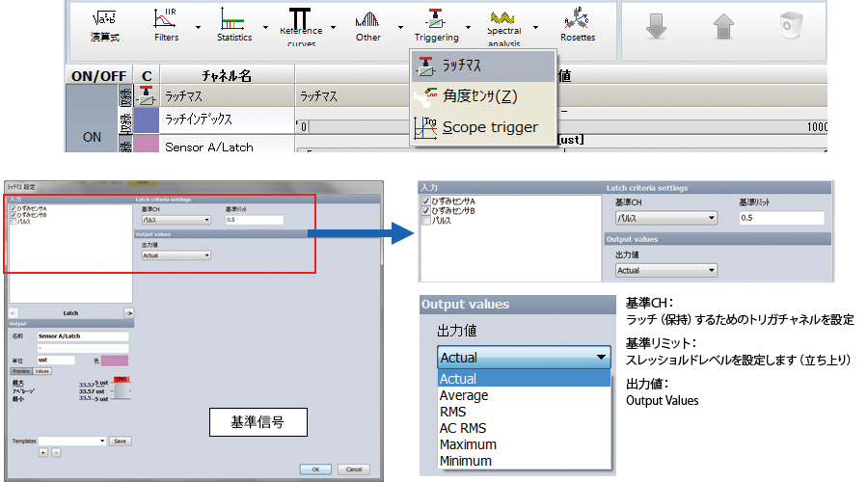868x482 pixels.
Task: Expand the Spectral analysis dropdown arrow
Action: (x=536, y=27)
